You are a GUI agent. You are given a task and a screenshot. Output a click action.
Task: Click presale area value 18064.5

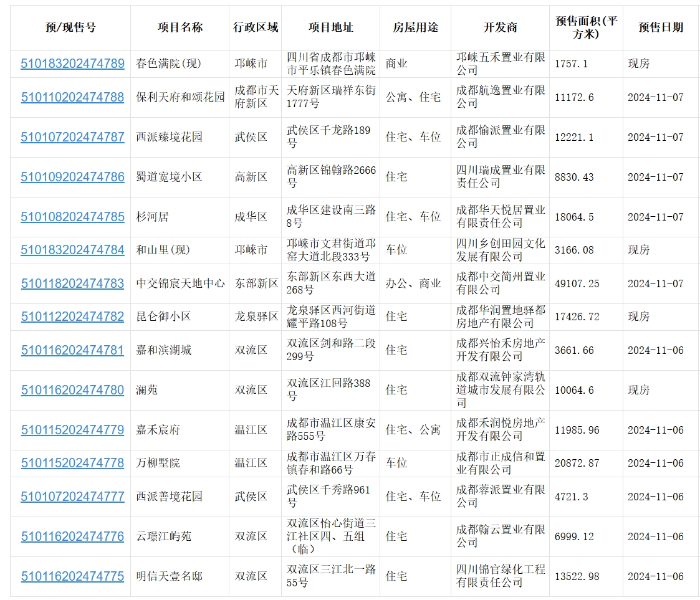click(574, 217)
